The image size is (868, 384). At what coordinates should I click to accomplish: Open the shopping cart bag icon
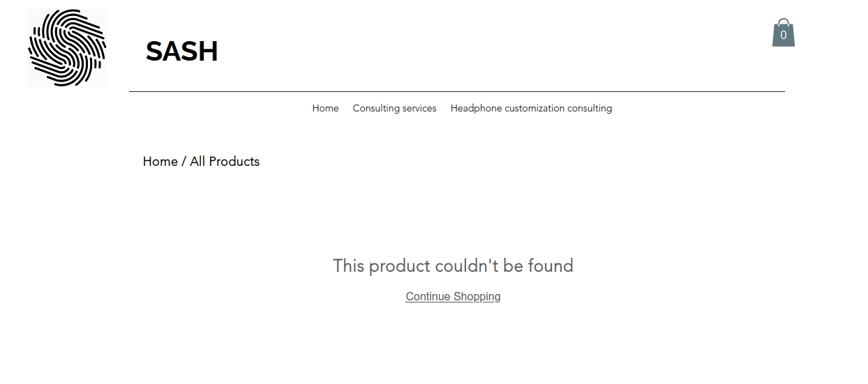click(x=783, y=33)
